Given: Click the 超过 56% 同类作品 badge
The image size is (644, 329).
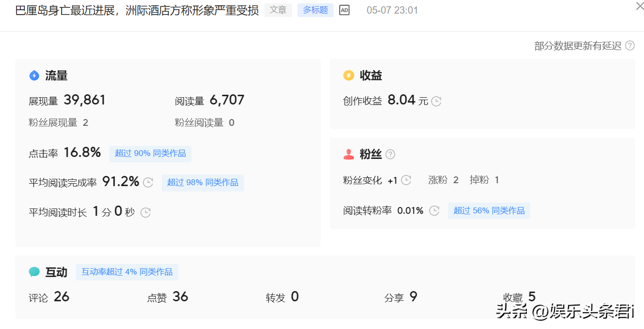Looking at the screenshot, I should [x=489, y=210].
